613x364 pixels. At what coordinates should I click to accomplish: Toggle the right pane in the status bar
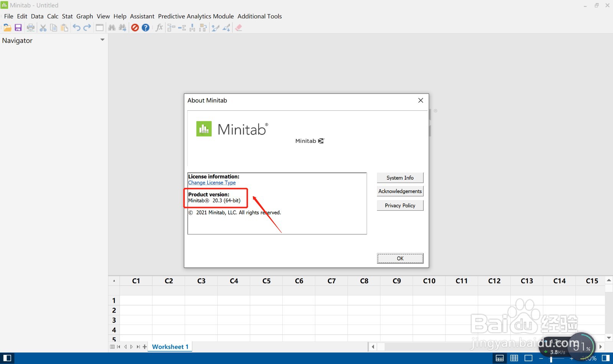pos(606,358)
